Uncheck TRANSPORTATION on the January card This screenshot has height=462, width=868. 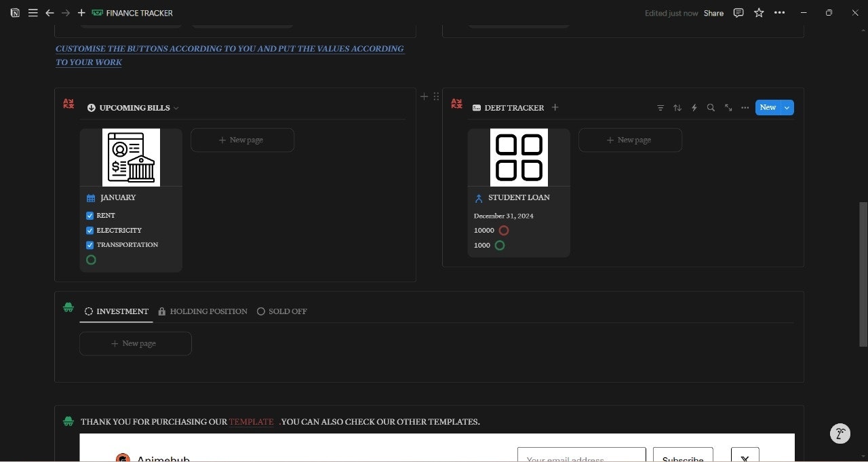[90, 245]
